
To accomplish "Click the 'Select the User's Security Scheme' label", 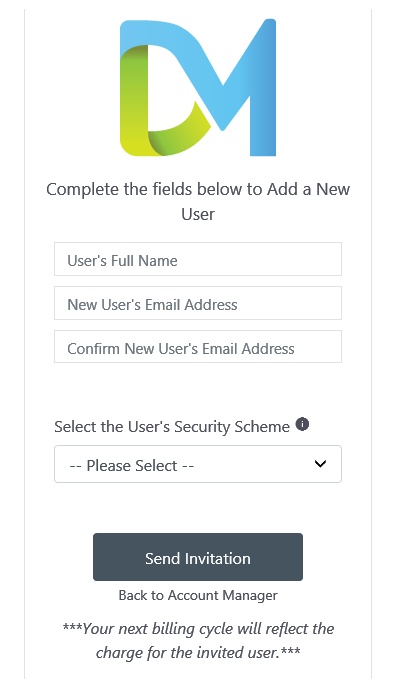I will pyautogui.click(x=172, y=426).
